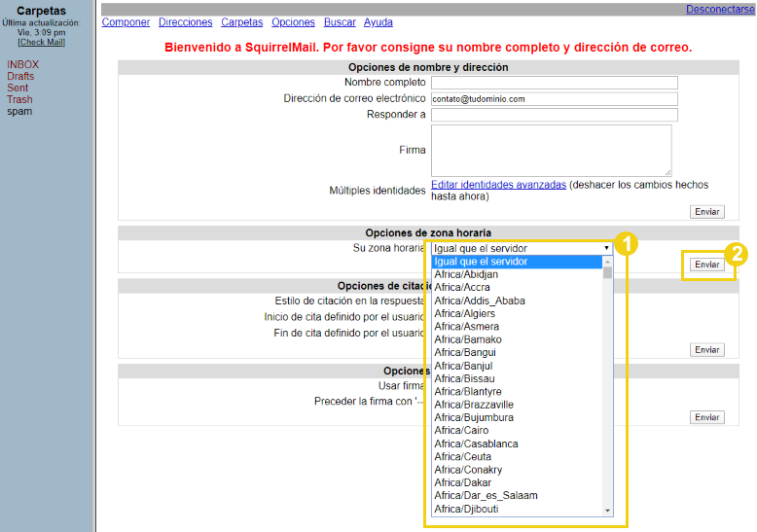The width and height of the screenshot is (757, 532).
Task: Click Enviar in citation options section
Action: tap(706, 349)
